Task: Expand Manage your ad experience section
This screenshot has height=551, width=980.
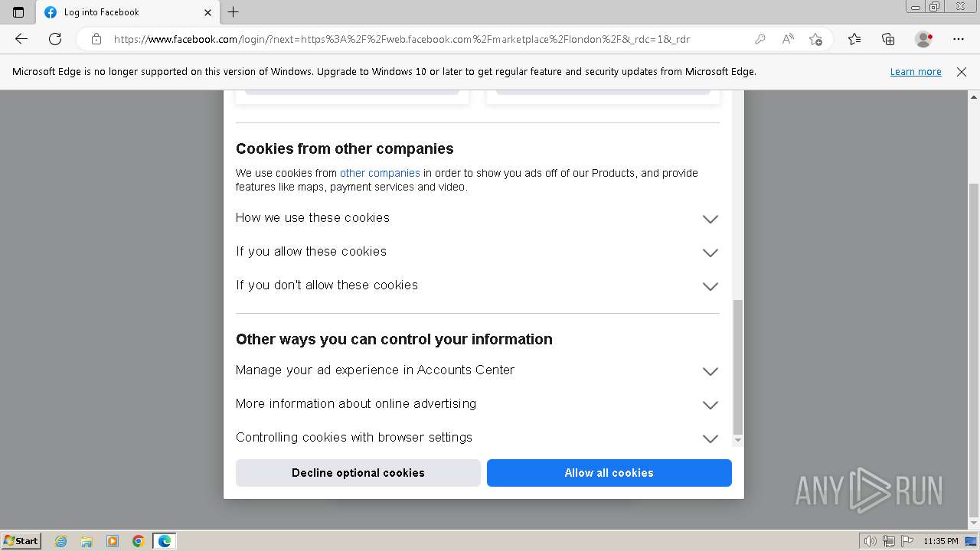Action: [710, 371]
